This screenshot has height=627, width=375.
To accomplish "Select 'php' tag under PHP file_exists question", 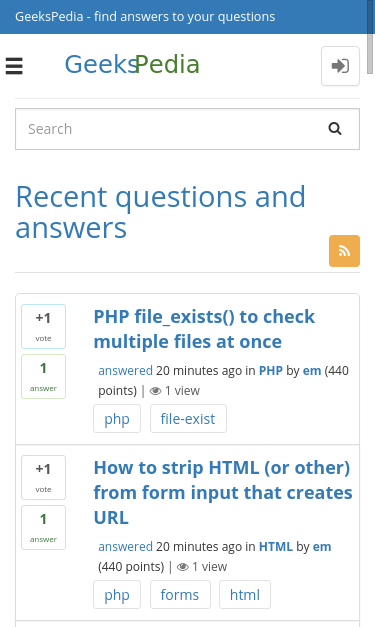I will [117, 419].
